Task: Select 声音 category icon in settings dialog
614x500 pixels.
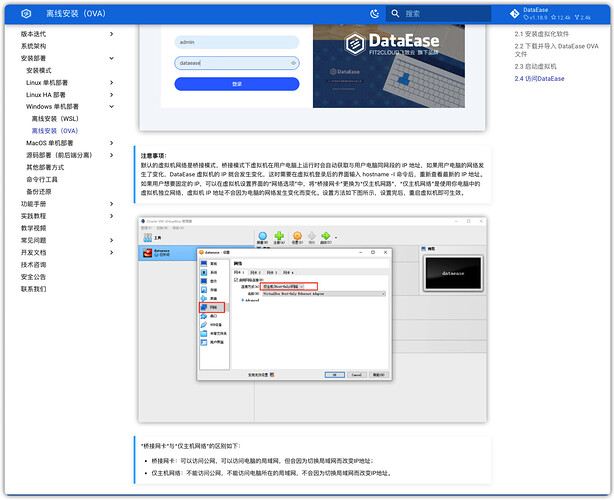Action: coord(204,298)
